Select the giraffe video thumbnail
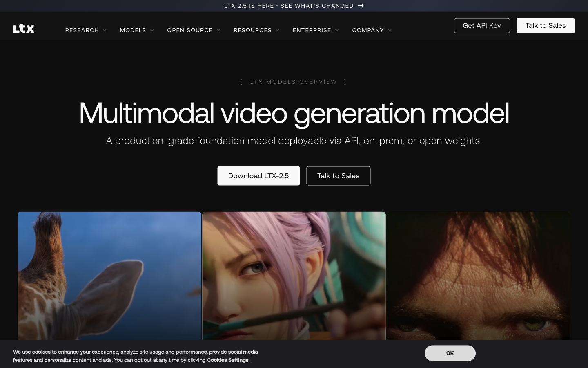588x368 pixels. point(109,276)
